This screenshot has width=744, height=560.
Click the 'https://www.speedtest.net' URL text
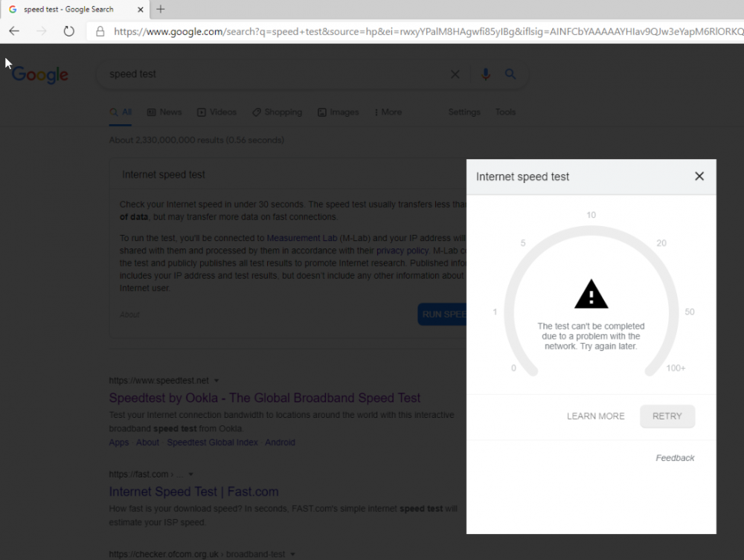(159, 380)
